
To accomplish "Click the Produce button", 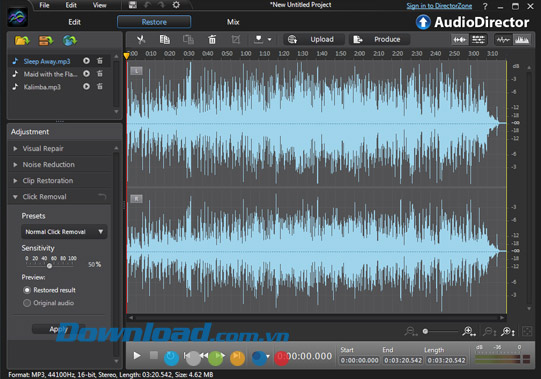I will point(379,39).
